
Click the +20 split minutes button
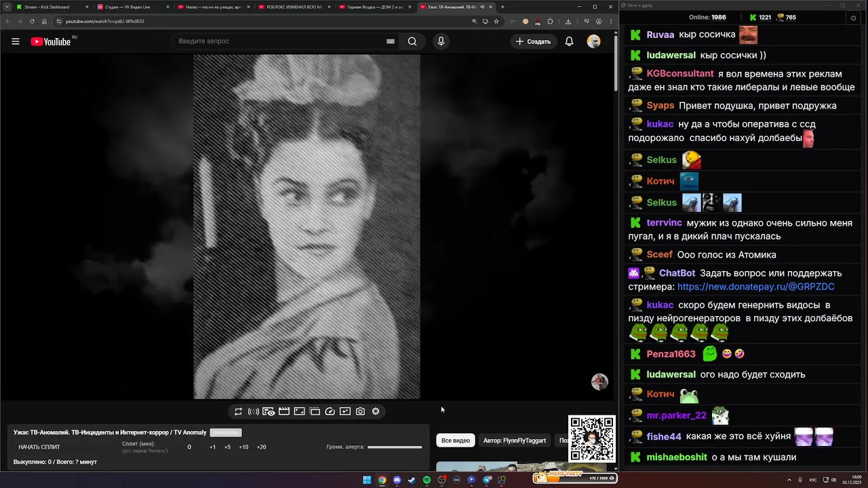click(261, 447)
